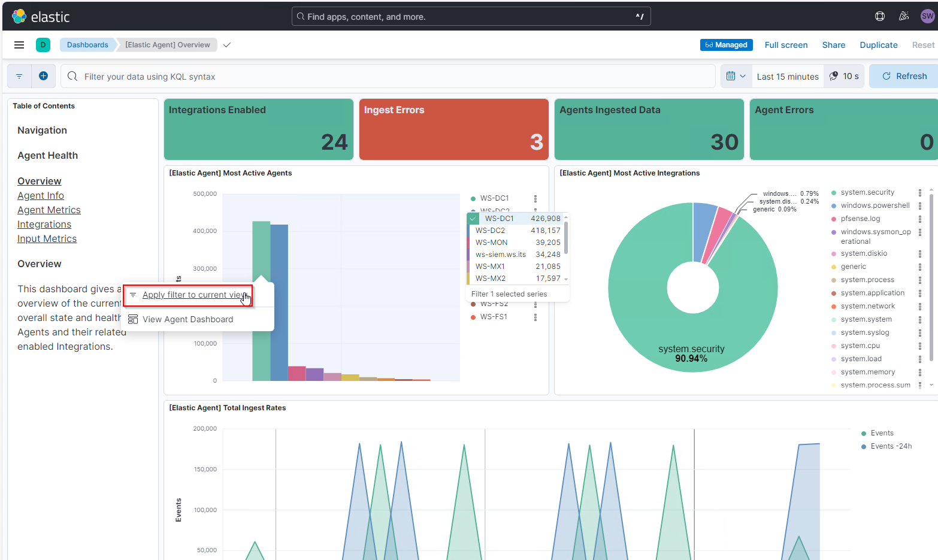Viewport: 938px width, 560px height.
Task: Select the WS-DC2 series in tooltip
Action: pos(515,231)
